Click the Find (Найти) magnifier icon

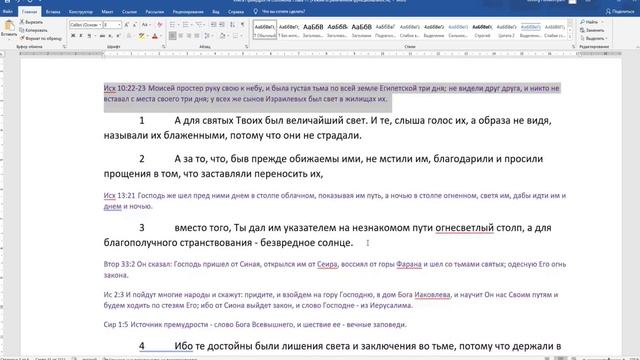point(582,22)
